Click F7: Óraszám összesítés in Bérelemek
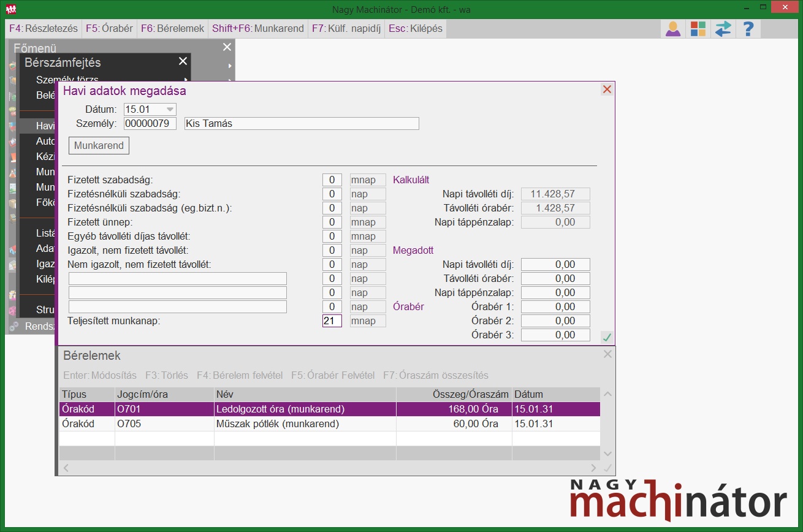Image resolution: width=803 pixels, height=532 pixels. (x=436, y=375)
